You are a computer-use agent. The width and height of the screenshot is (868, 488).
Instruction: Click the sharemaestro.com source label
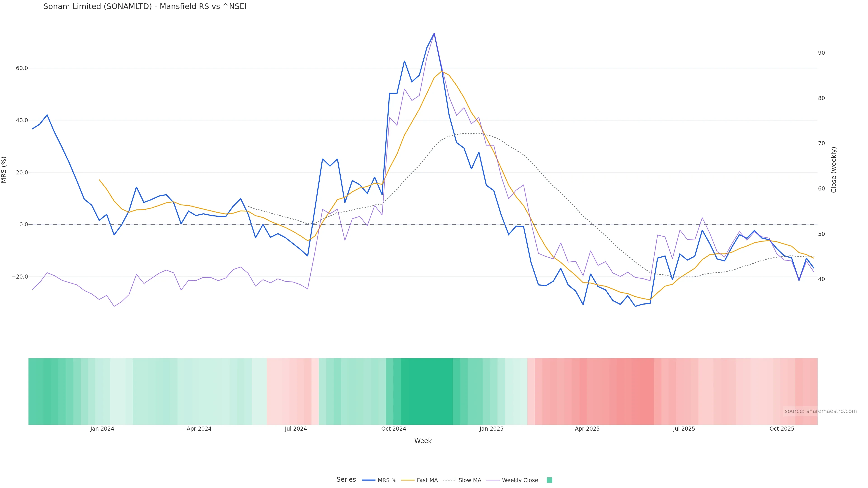[821, 411]
